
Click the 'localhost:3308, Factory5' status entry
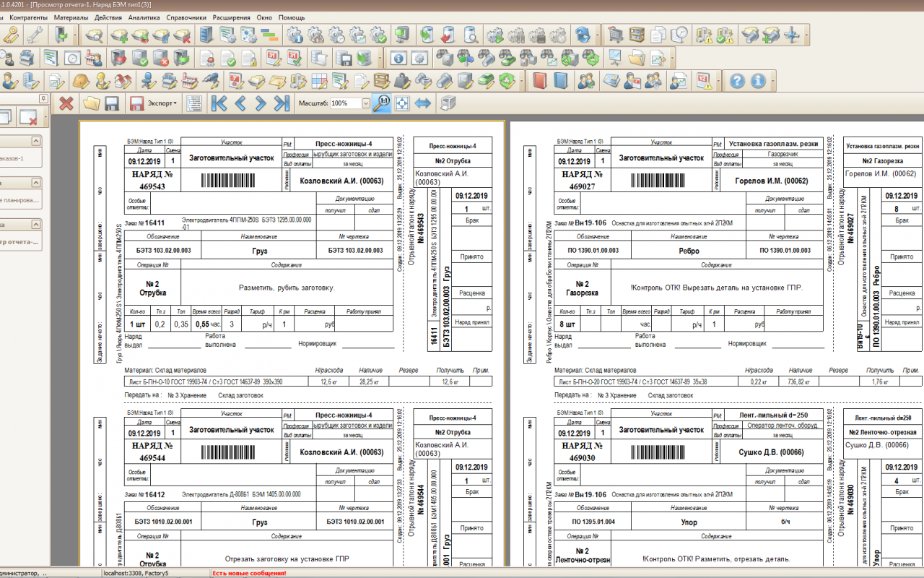point(136,573)
